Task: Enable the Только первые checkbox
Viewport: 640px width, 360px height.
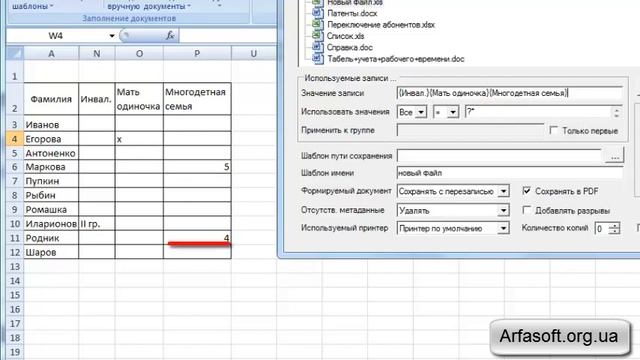Action: [x=553, y=130]
